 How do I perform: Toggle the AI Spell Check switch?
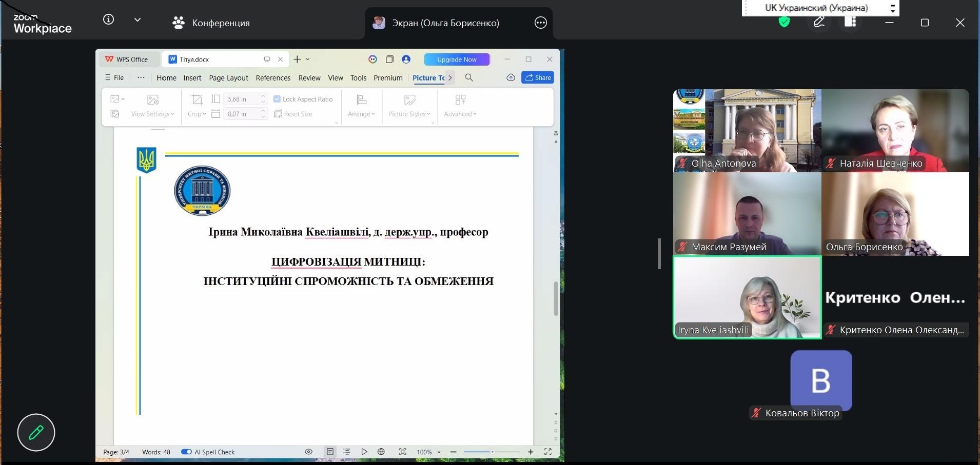click(186, 452)
